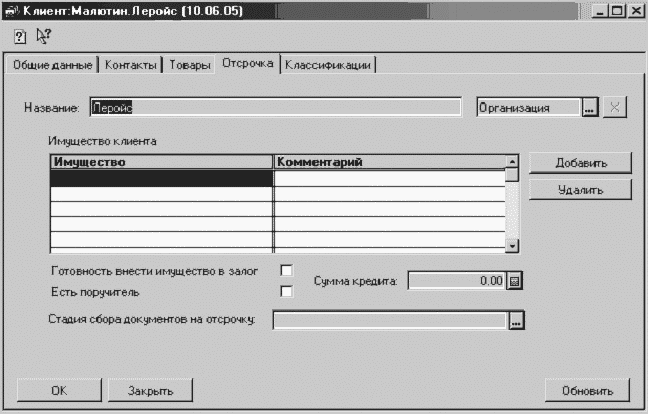Toggle the Есть поручитель checkbox
Screen dimensions: 648x414
pyautogui.click(x=287, y=292)
